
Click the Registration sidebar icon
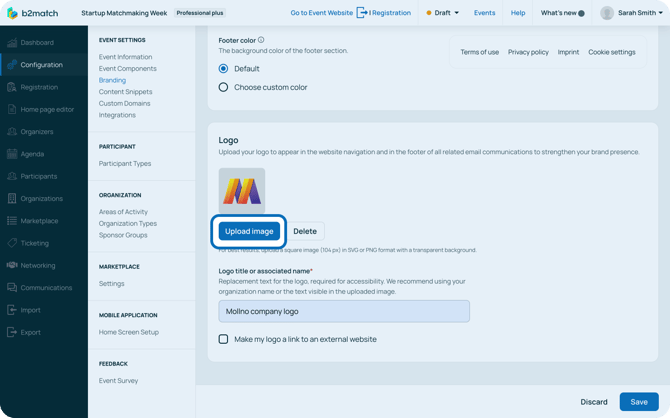pyautogui.click(x=12, y=87)
